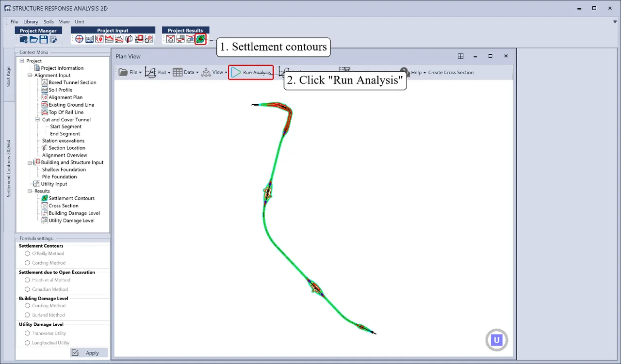The width and height of the screenshot is (621, 364).
Task: Open the Soils menu
Action: pyautogui.click(x=49, y=22)
